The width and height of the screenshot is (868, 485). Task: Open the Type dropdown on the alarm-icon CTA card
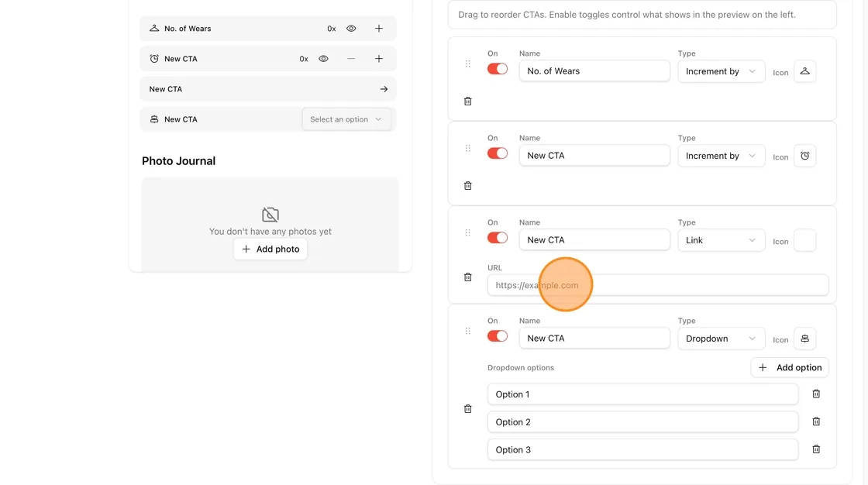point(722,156)
